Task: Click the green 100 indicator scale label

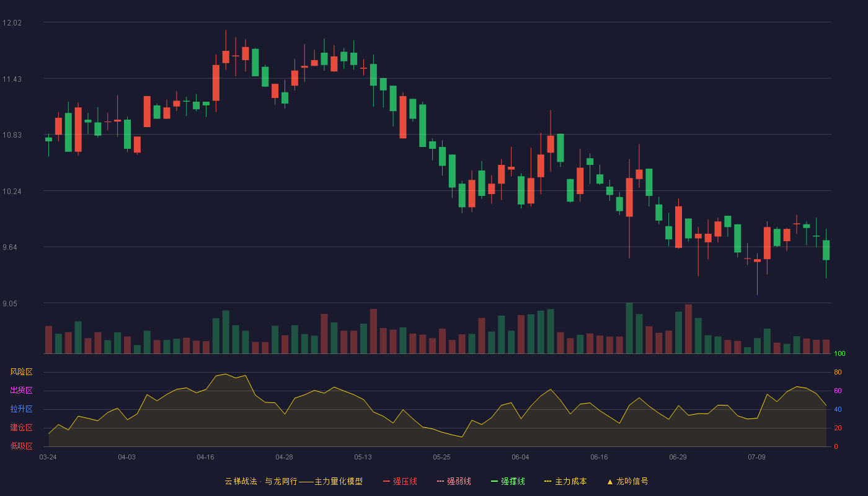Action: 839,354
